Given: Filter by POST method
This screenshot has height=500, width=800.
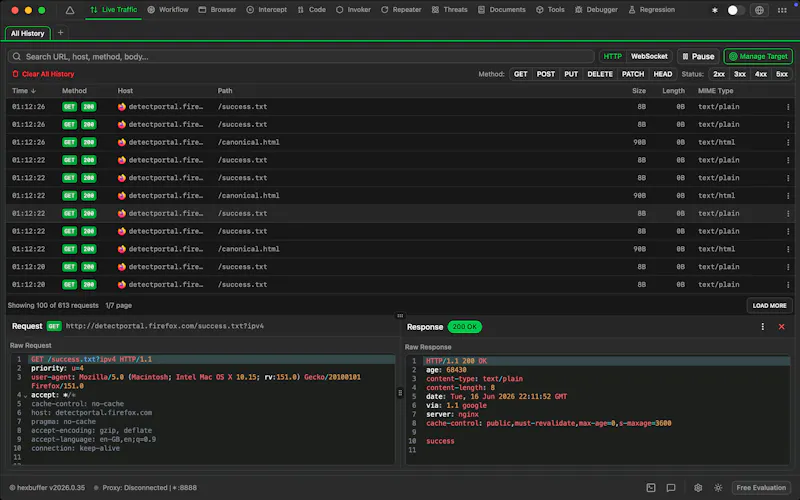Looking at the screenshot, I should [x=545, y=74].
